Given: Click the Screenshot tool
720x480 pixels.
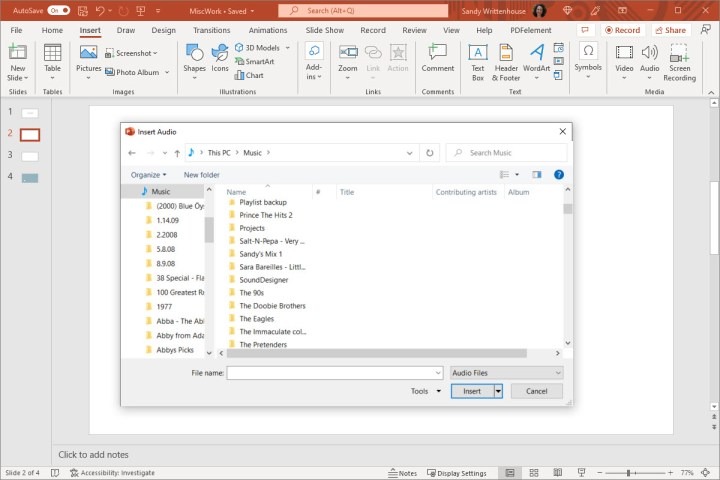Looking at the screenshot, I should click(x=131, y=53).
